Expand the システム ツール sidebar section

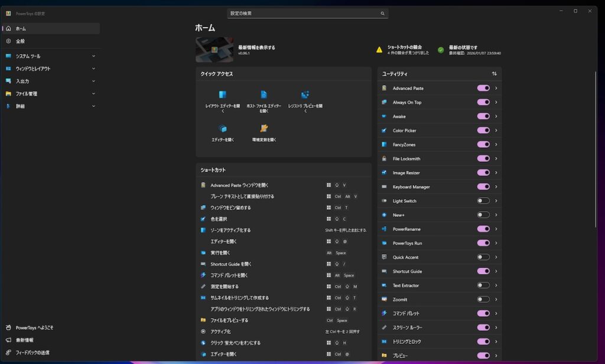pos(93,56)
